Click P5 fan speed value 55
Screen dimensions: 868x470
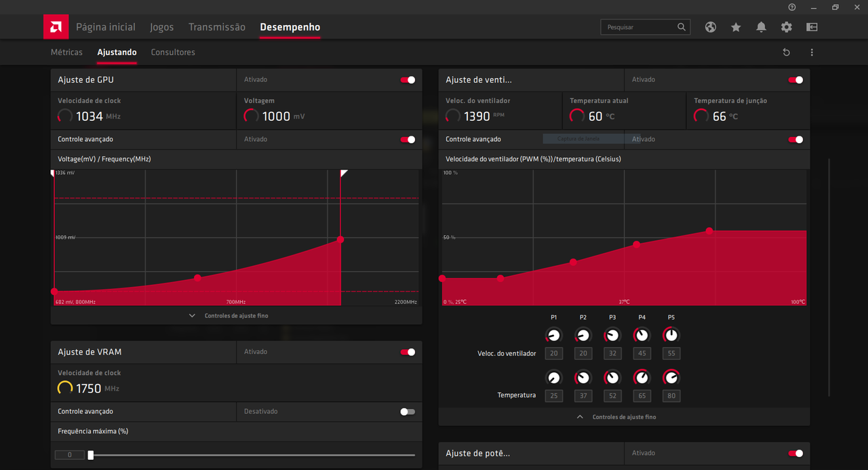click(x=671, y=353)
